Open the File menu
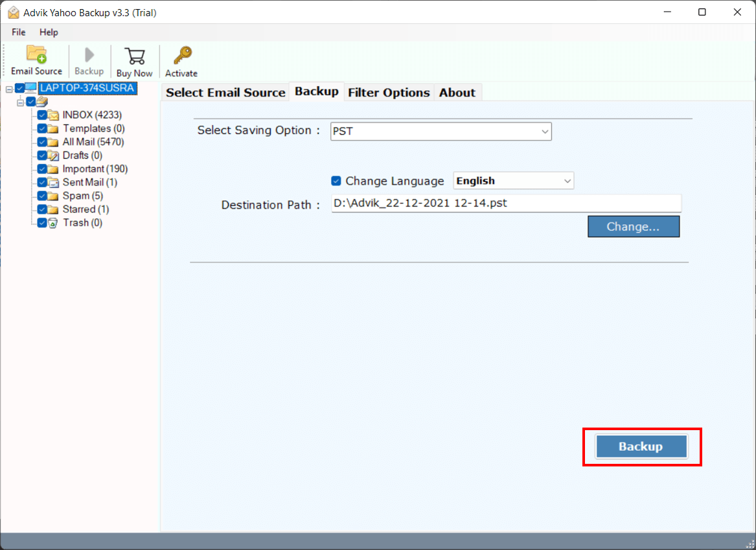The image size is (756, 550). coord(17,32)
